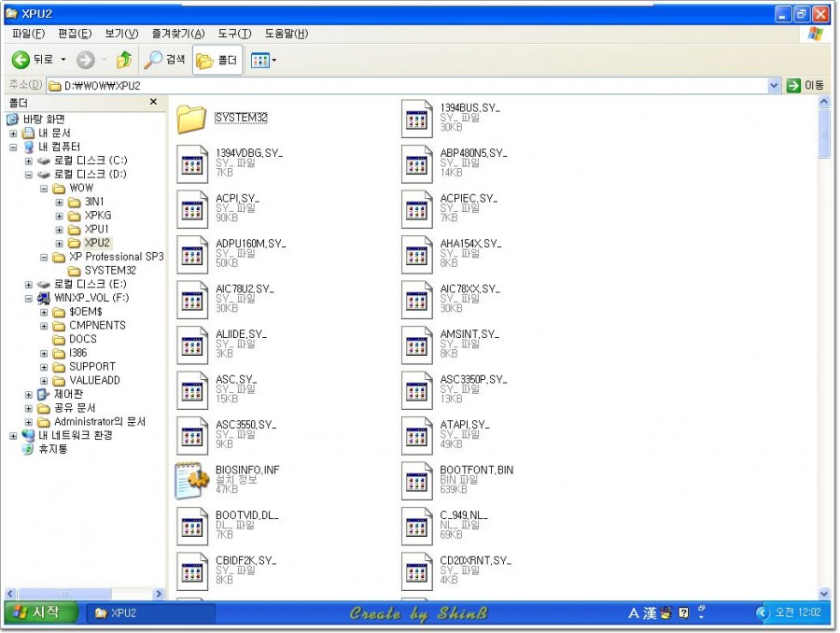The width and height of the screenshot is (840, 633).
Task: Select the DOCS folder in tree
Action: [83, 339]
